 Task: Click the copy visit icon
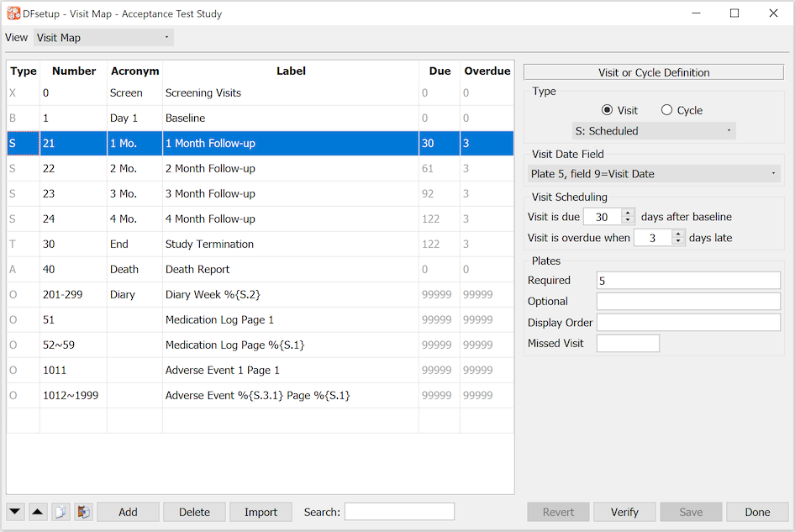coord(61,512)
